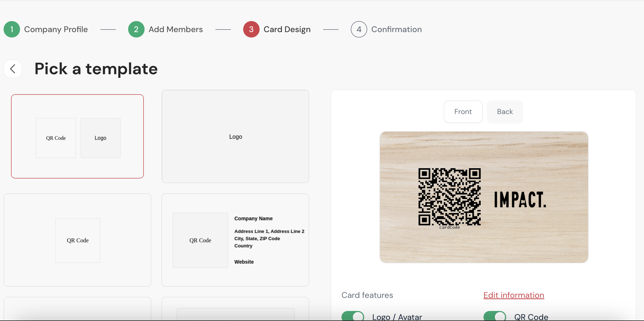Viewport: 644px width, 321px height.
Task: Click the QR code on card preview
Action: click(x=449, y=197)
